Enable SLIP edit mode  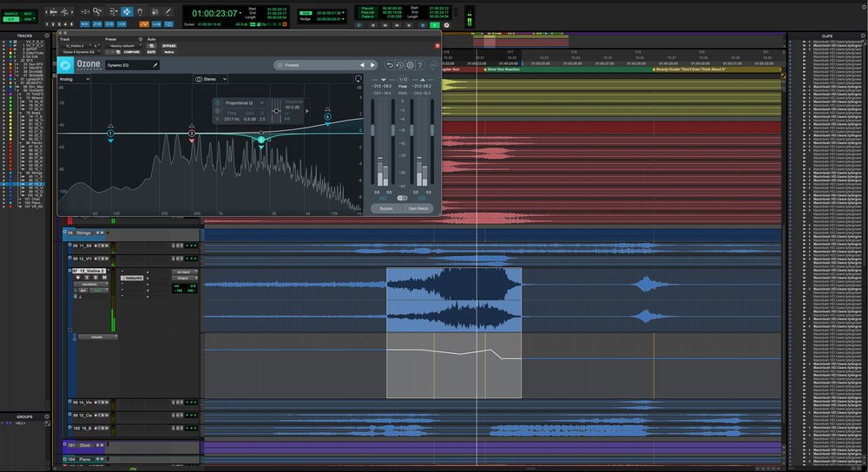(11, 19)
